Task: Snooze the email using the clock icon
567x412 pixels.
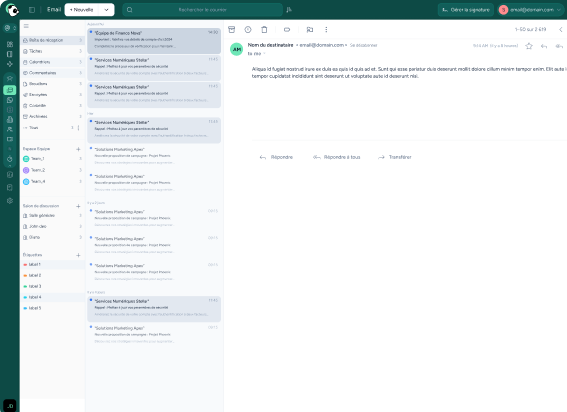Action: click(x=248, y=30)
